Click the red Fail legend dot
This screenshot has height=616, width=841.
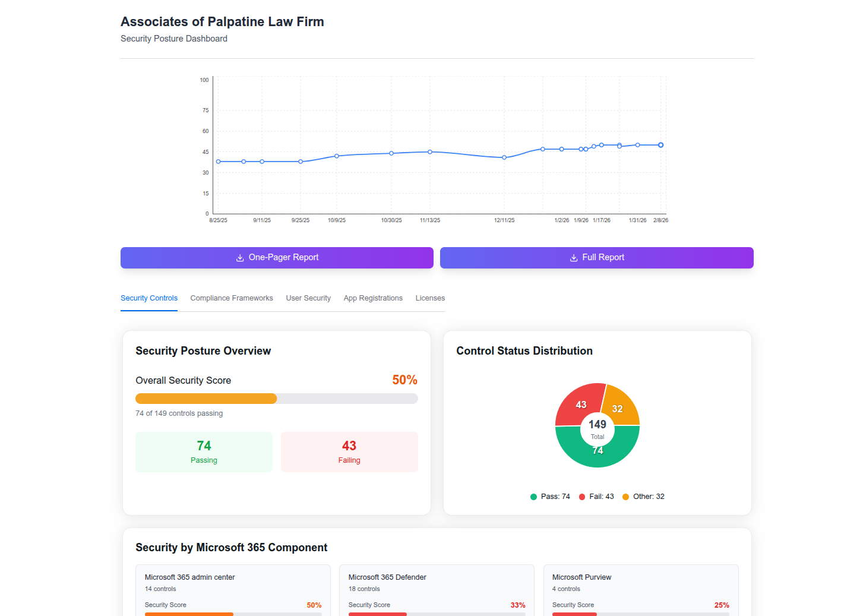pos(581,497)
